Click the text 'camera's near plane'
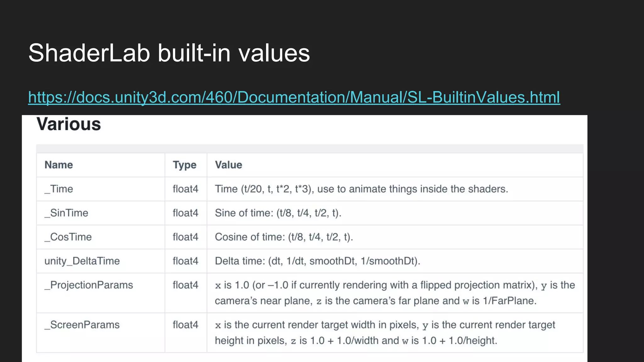The height and width of the screenshot is (362, 644). pos(263,301)
